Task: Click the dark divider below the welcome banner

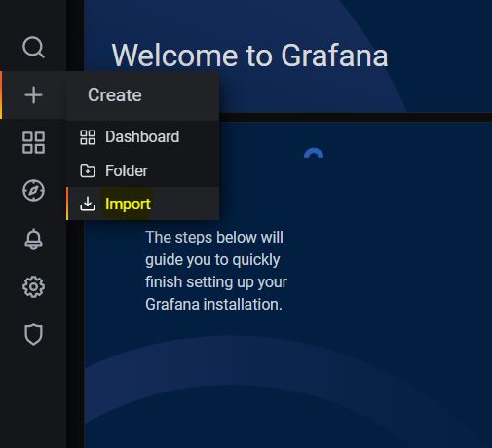Action: [x=356, y=117]
